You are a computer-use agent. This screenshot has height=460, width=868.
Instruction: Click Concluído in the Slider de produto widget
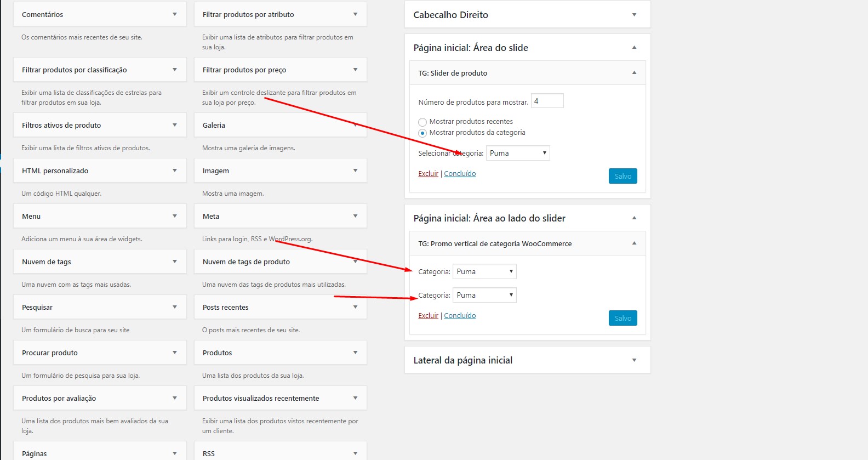[460, 174]
